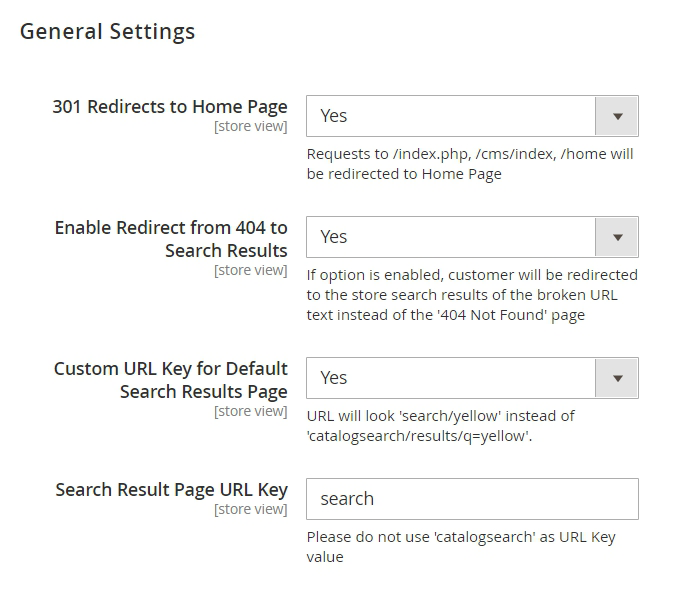Click the note about /index.php redirect requests
Viewport: 680px width, 590px height.
click(x=470, y=164)
